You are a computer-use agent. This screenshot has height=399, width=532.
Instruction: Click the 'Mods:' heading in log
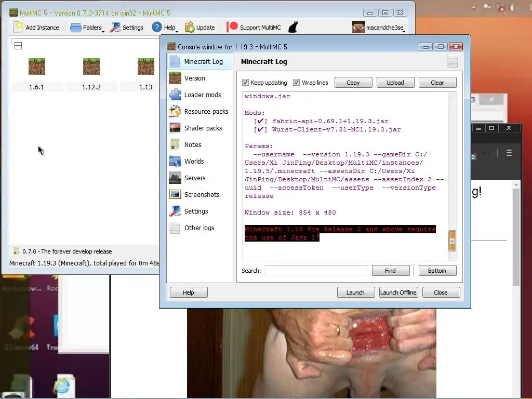pyautogui.click(x=255, y=113)
